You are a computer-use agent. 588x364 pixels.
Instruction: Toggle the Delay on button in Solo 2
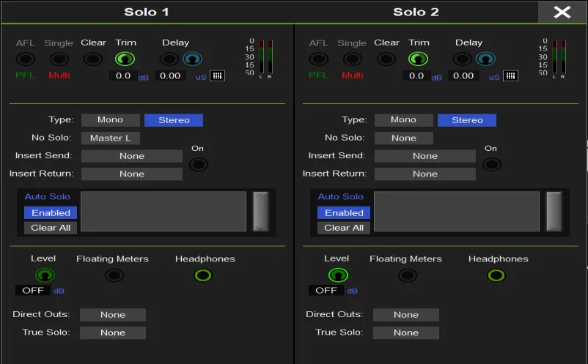(x=463, y=59)
